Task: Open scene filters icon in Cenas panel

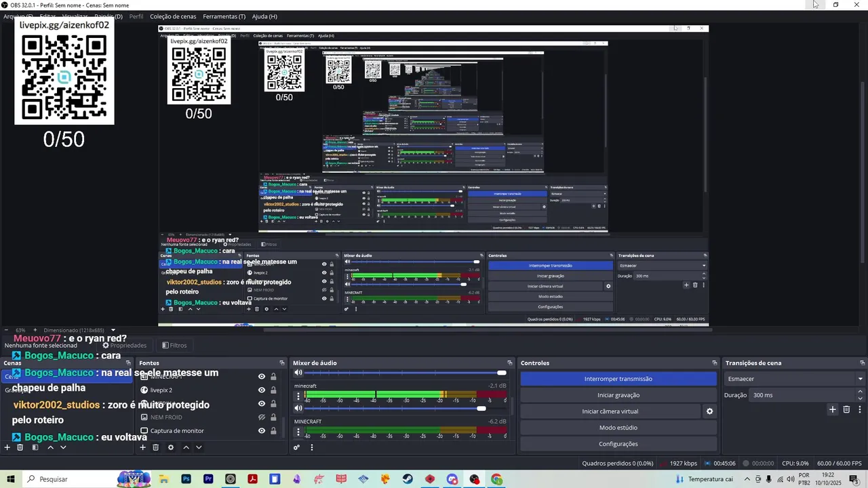Action: [35, 447]
